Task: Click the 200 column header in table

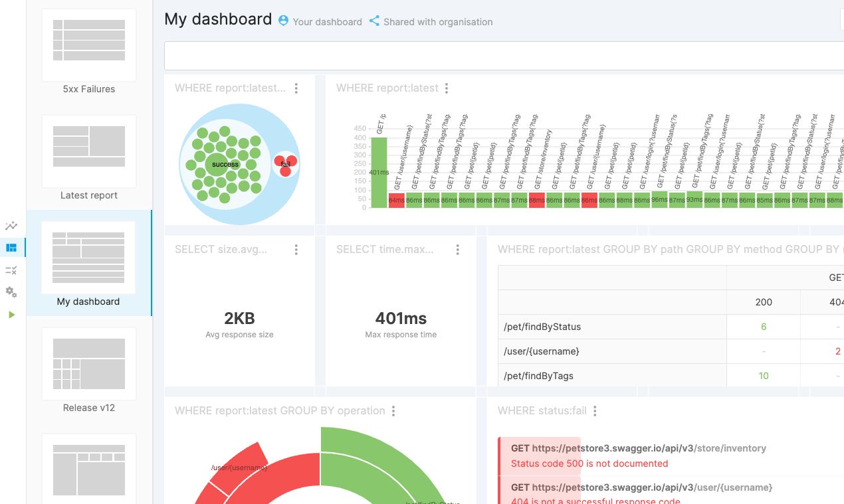Action: tap(764, 302)
